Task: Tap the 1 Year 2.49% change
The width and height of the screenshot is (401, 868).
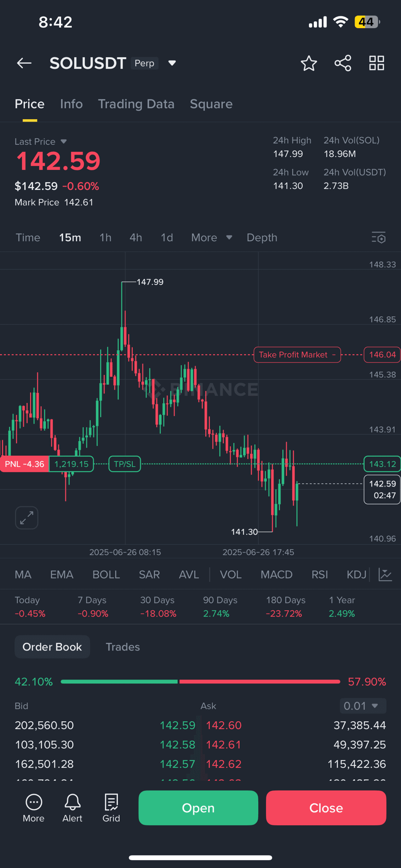Action: tap(342, 607)
